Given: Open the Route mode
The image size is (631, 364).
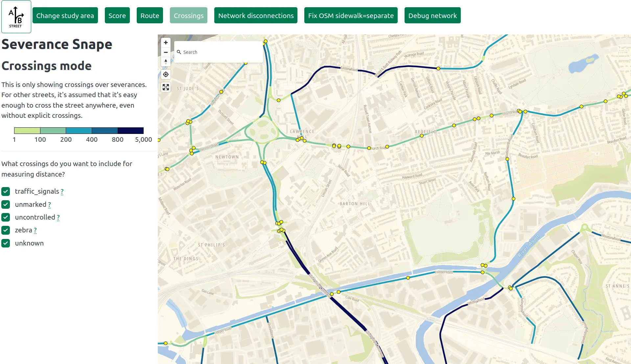Looking at the screenshot, I should pyautogui.click(x=150, y=15).
